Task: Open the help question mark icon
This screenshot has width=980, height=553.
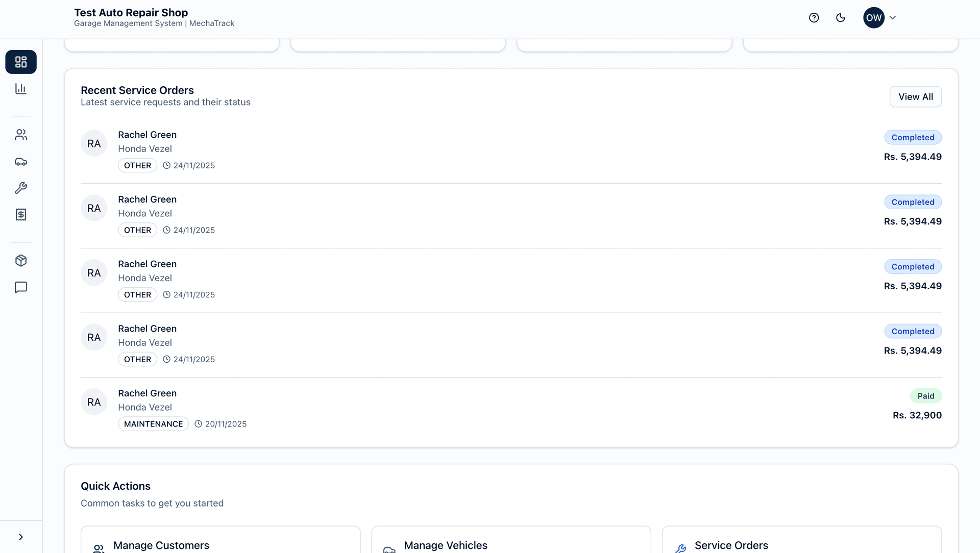Action: coord(814,17)
